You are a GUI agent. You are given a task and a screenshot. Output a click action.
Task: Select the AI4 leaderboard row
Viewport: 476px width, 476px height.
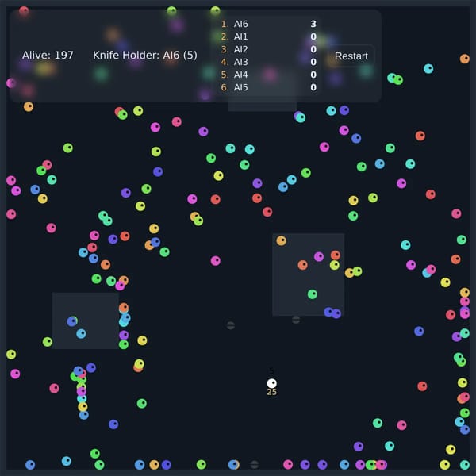coord(269,75)
